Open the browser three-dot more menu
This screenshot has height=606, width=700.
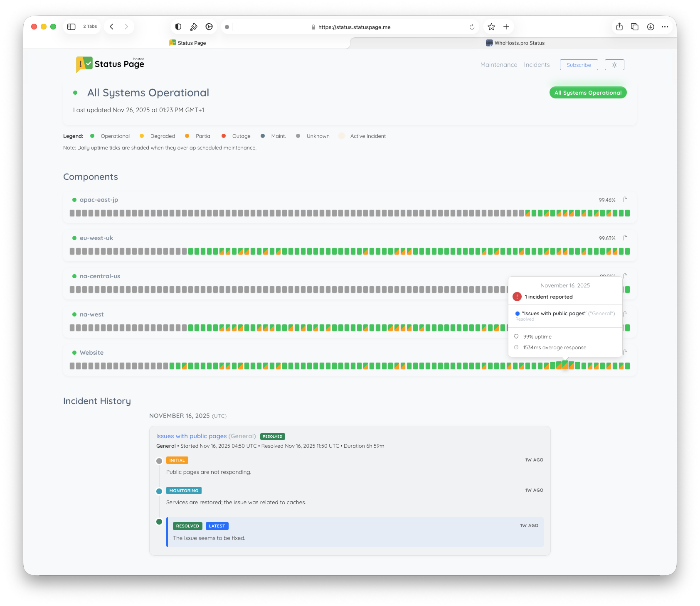pos(665,27)
